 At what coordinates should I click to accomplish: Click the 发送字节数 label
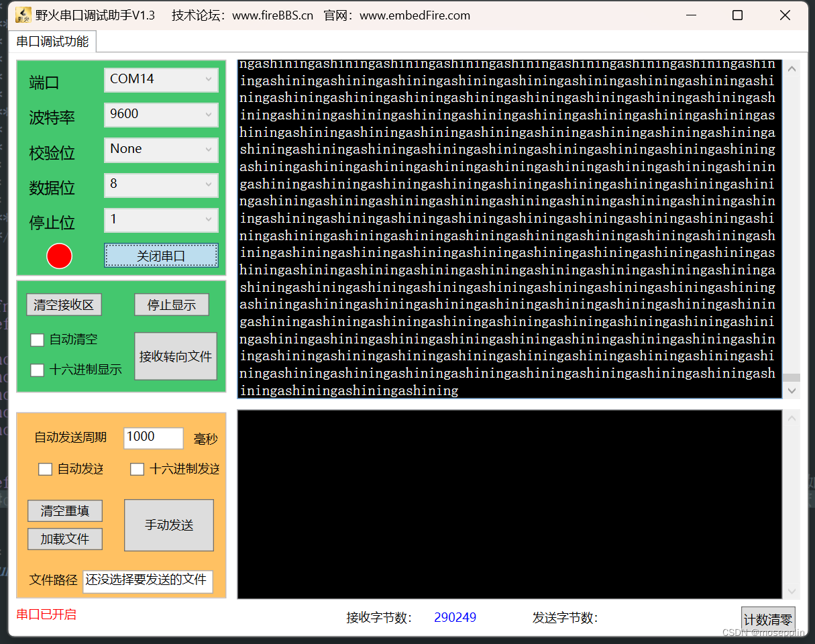click(565, 618)
